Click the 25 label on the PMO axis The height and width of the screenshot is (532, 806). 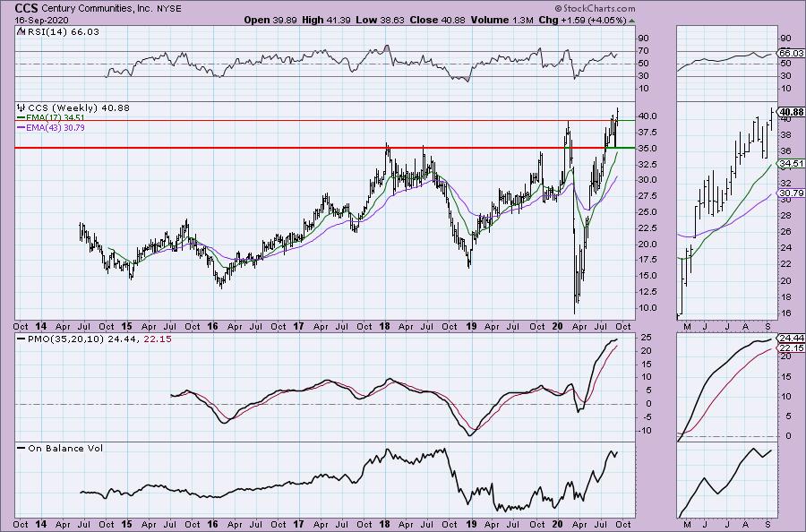[x=644, y=337]
